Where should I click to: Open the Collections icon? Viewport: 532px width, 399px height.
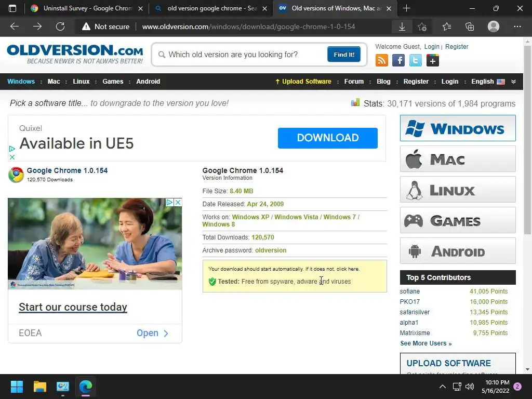[x=470, y=26]
